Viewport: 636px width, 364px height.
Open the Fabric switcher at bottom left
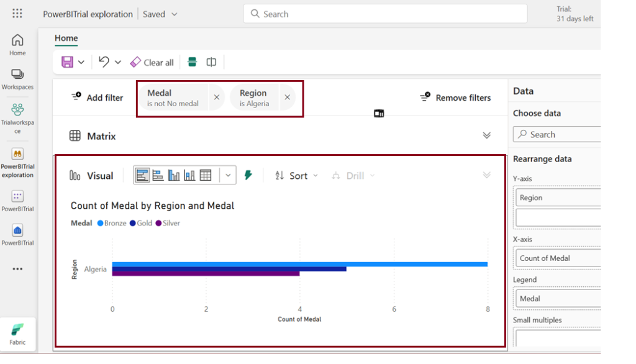17,334
